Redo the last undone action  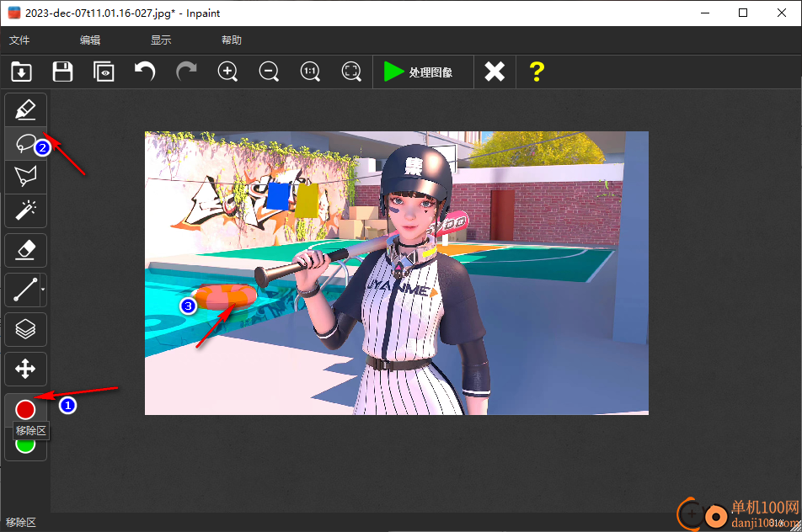coord(186,72)
